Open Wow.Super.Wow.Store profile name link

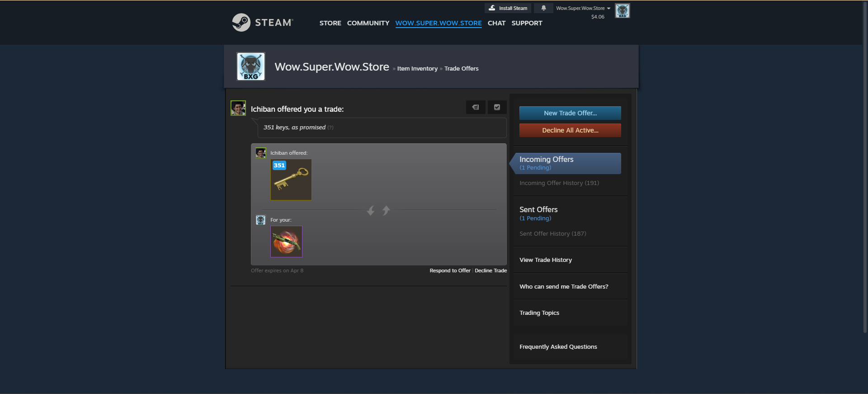pos(332,67)
